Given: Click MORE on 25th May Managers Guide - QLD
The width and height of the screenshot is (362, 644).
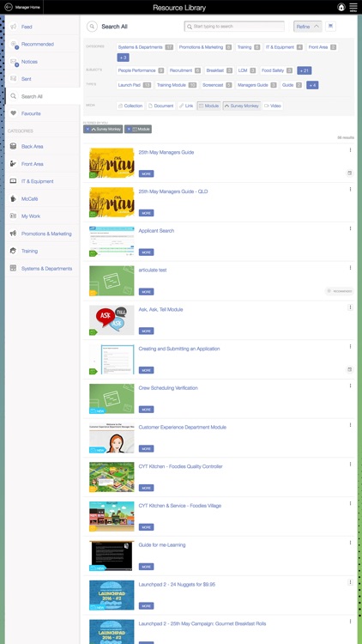Looking at the screenshot, I should [146, 213].
